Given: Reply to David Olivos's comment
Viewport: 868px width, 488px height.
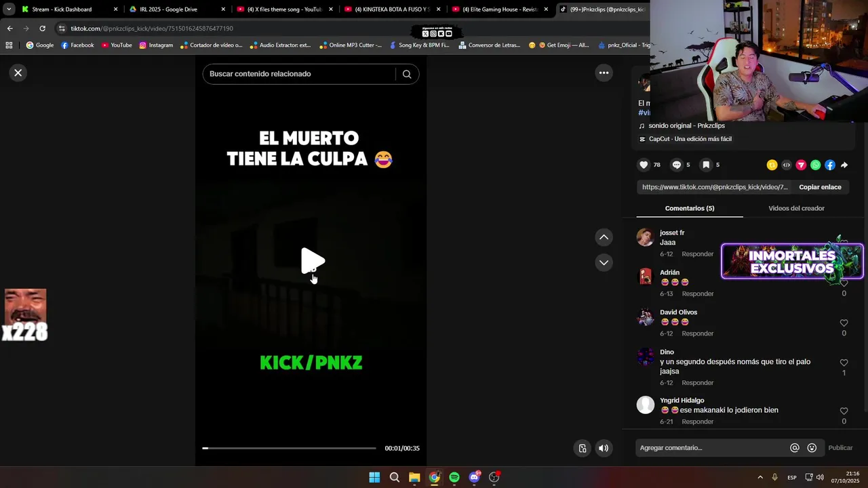Looking at the screenshot, I should point(698,333).
